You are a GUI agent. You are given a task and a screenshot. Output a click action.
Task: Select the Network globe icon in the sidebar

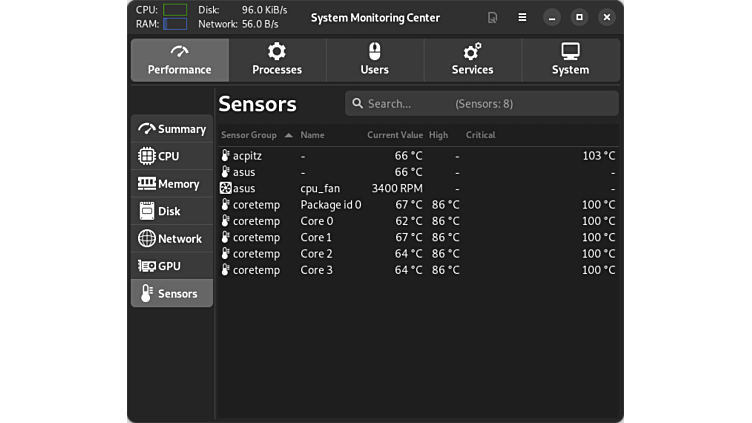[147, 239]
